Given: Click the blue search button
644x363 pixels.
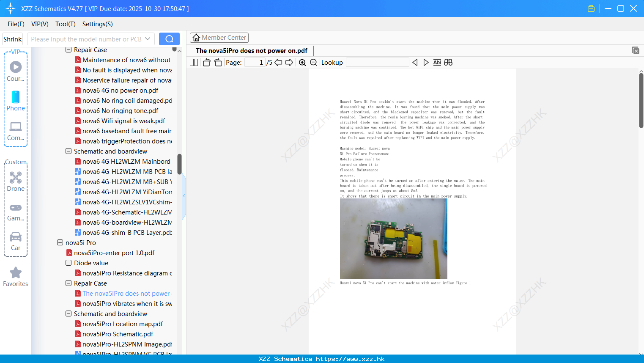Looking at the screenshot, I should click(x=169, y=39).
